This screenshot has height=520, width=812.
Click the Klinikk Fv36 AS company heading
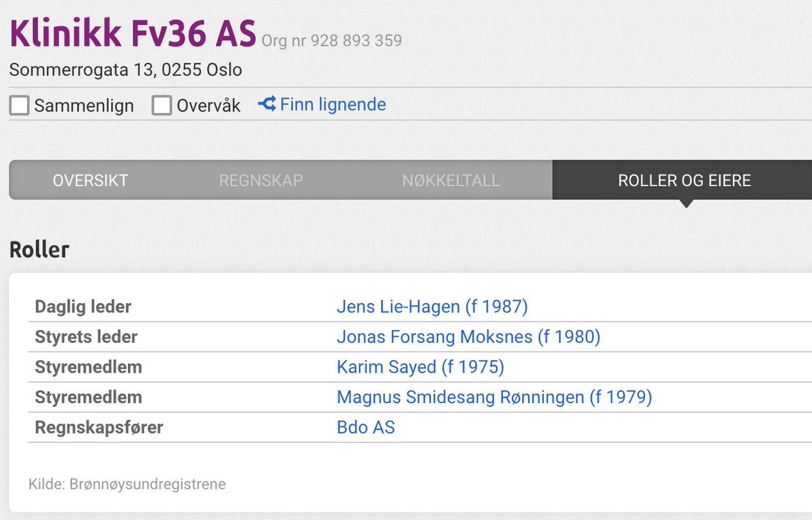[133, 33]
